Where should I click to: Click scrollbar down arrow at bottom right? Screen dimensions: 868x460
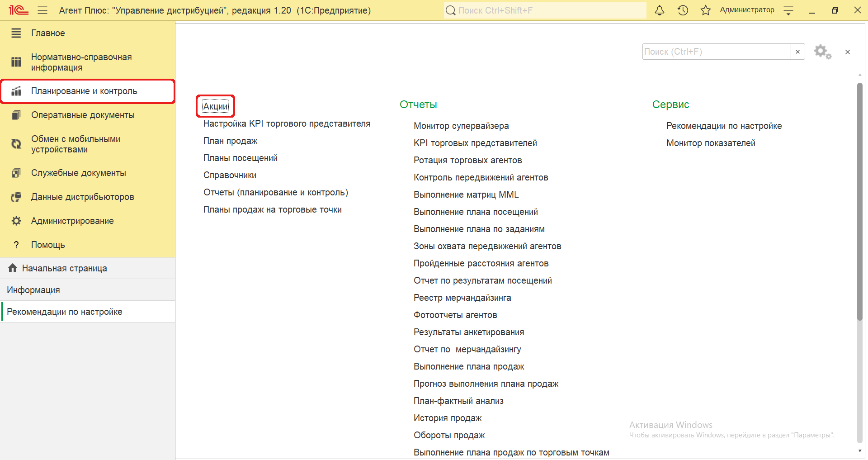click(x=860, y=451)
